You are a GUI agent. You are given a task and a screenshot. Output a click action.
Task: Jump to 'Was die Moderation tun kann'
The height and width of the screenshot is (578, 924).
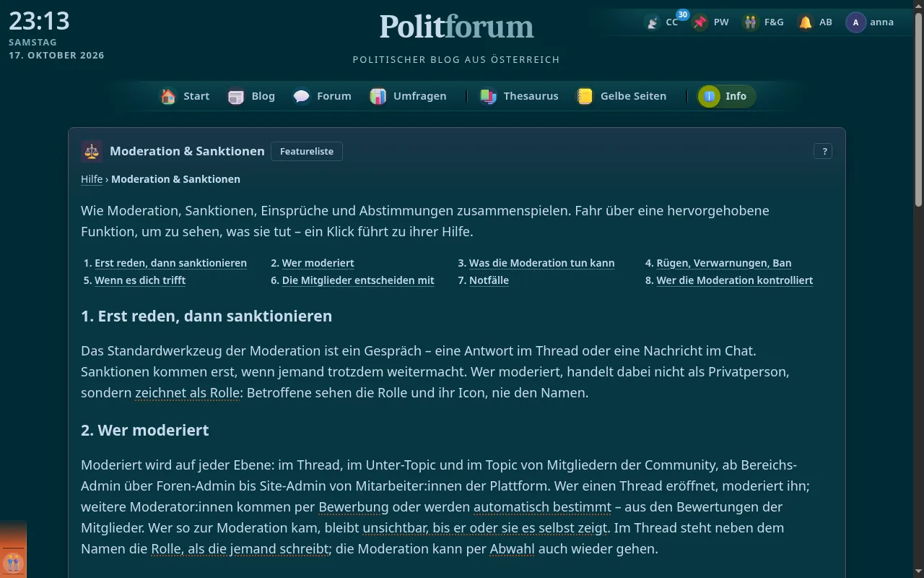[x=541, y=263]
